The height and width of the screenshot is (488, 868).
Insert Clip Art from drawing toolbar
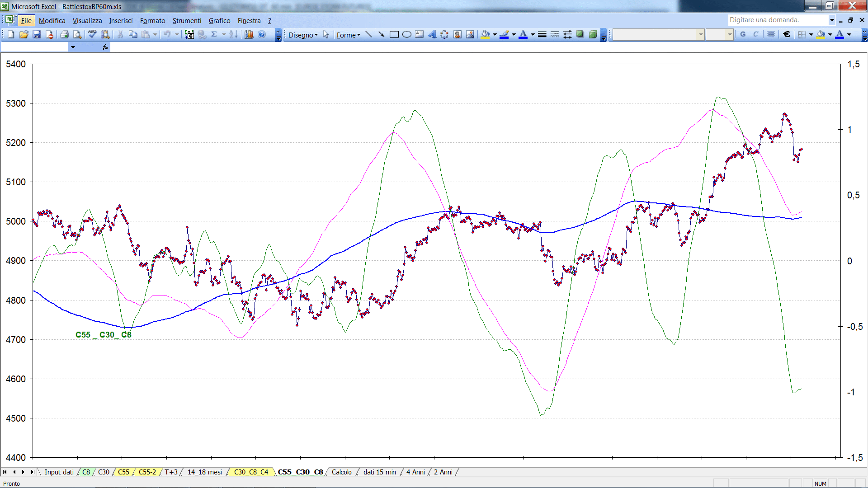458,35
